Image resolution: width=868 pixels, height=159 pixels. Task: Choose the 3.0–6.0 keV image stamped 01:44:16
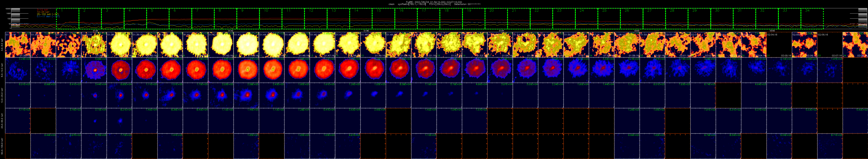click(x=272, y=45)
